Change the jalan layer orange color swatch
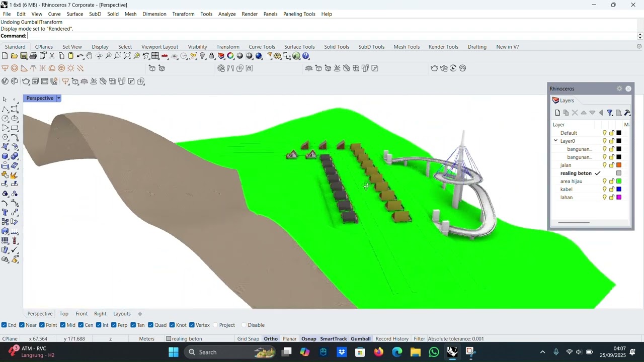The height and width of the screenshot is (362, 644). coord(619,165)
